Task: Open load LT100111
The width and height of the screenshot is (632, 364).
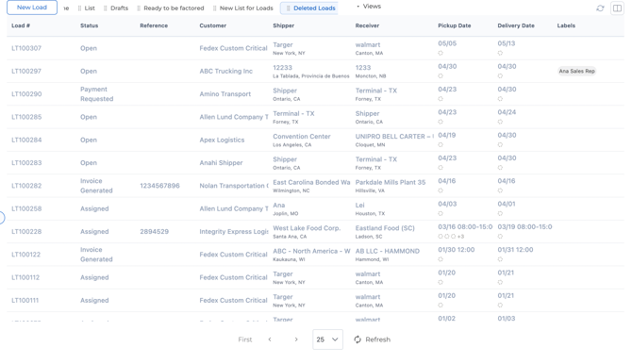Action: [25, 301]
